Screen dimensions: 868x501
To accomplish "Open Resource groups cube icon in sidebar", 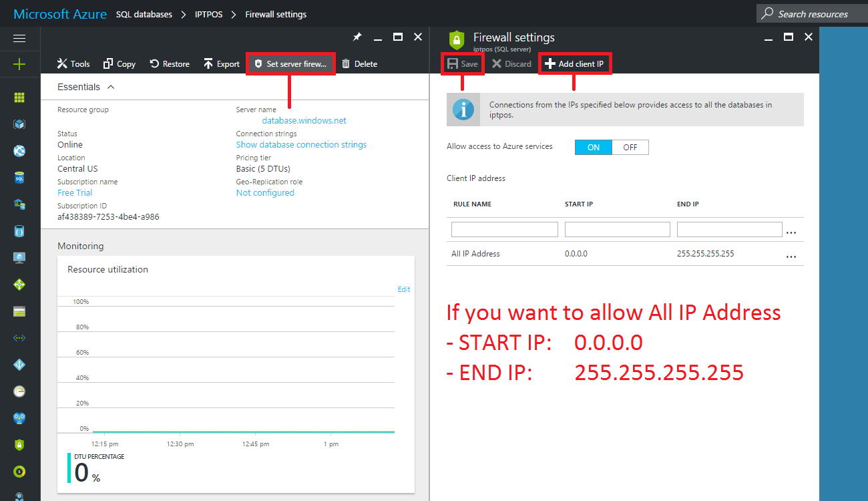I will [19, 124].
